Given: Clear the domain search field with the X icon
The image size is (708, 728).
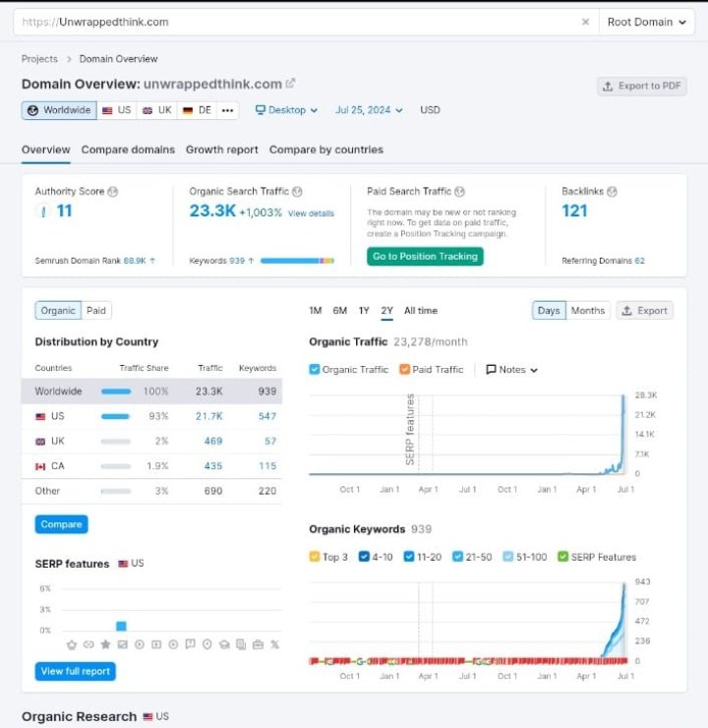Looking at the screenshot, I should click(585, 22).
